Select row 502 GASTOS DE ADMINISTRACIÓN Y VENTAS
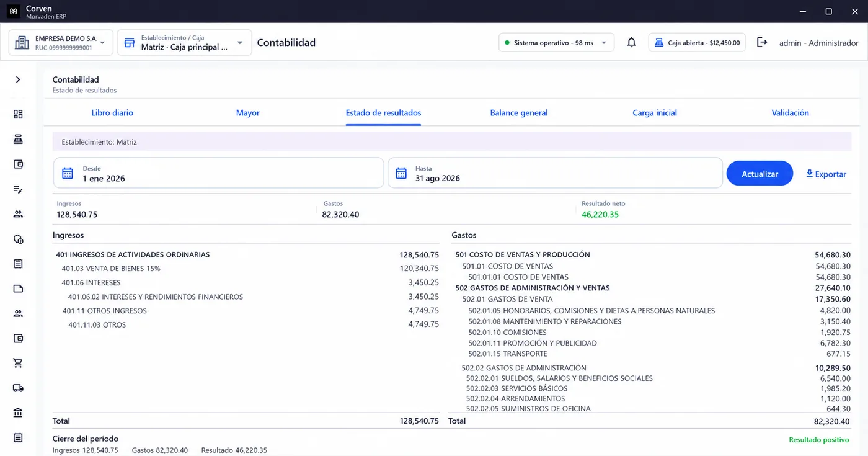Screen dimensions: 868x456 pos(651,288)
